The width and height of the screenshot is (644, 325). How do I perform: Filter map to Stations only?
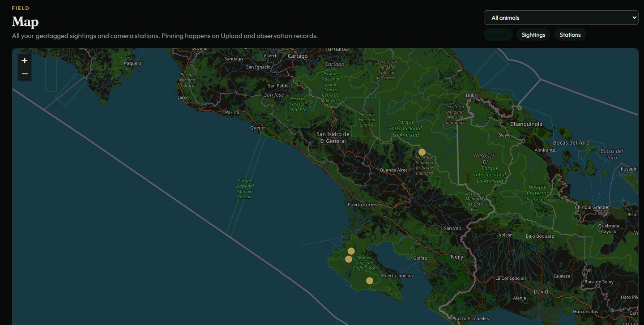pyautogui.click(x=570, y=34)
